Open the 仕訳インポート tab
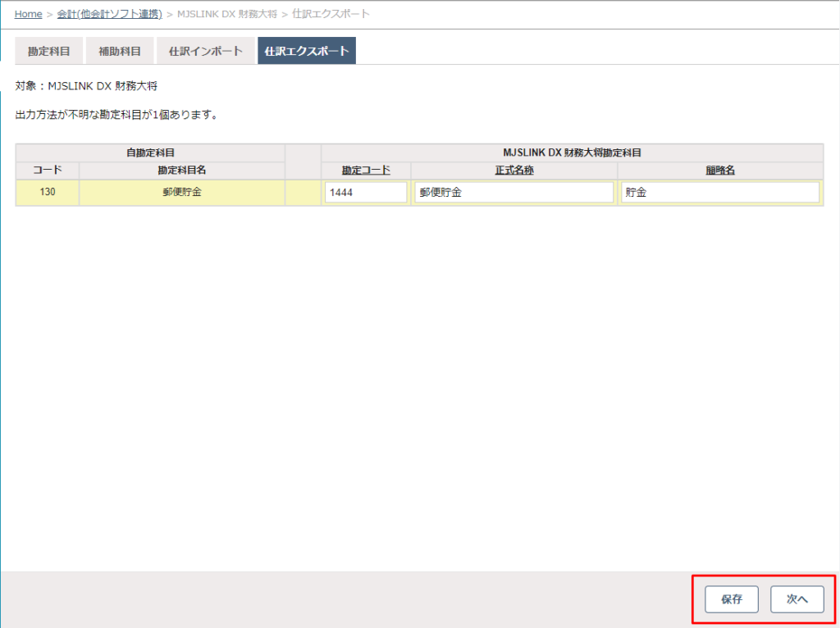 206,51
